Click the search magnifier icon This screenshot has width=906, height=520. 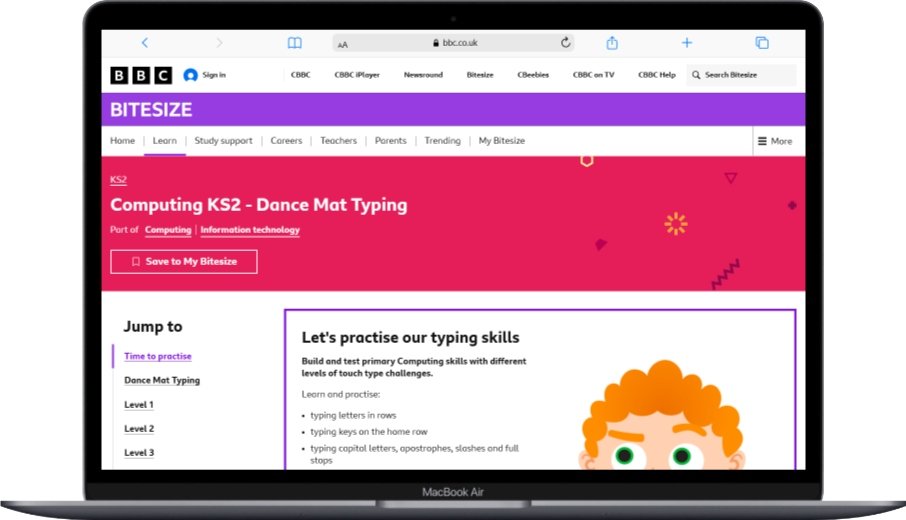pyautogui.click(x=696, y=75)
